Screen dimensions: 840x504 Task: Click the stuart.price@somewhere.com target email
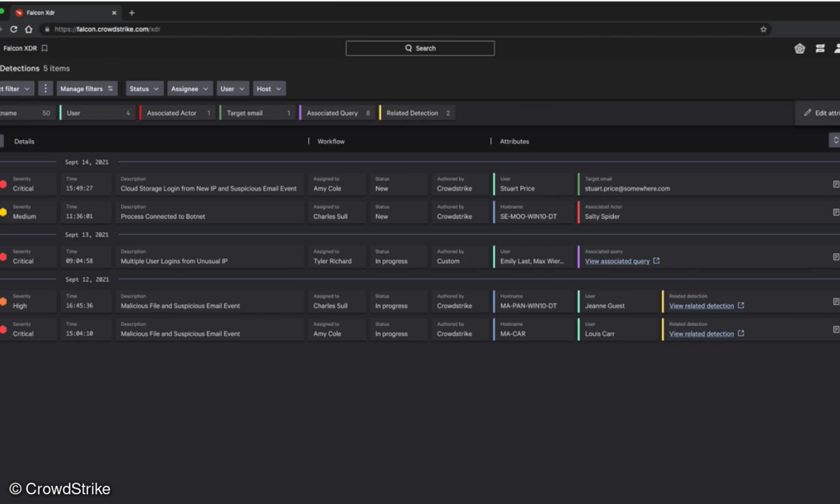(x=627, y=188)
